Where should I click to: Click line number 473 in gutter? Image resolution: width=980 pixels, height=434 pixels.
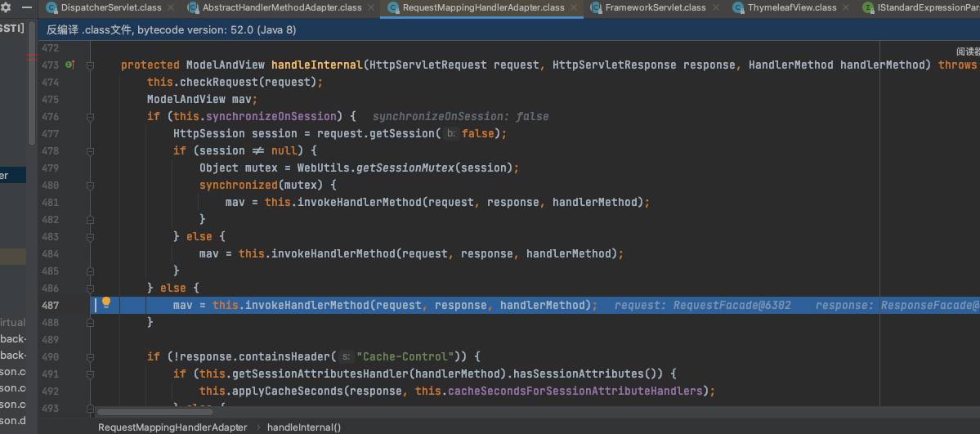50,65
